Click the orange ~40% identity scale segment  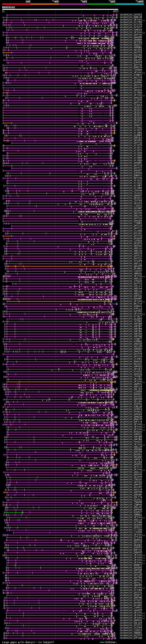pos(45,4)
